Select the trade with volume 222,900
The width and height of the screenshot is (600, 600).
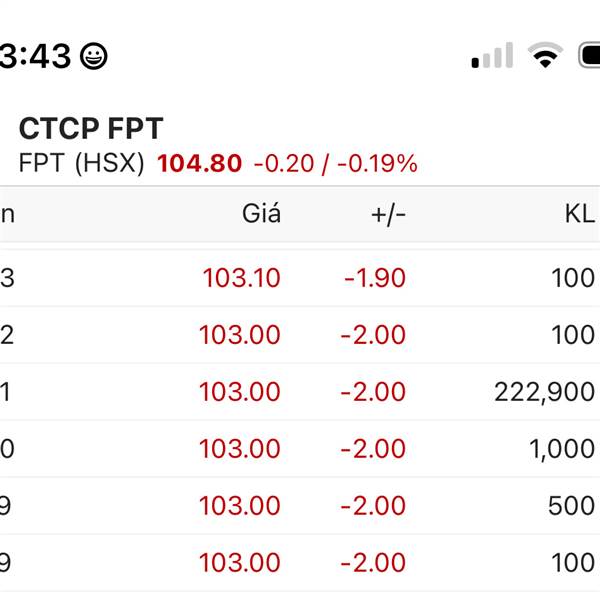(x=300, y=391)
